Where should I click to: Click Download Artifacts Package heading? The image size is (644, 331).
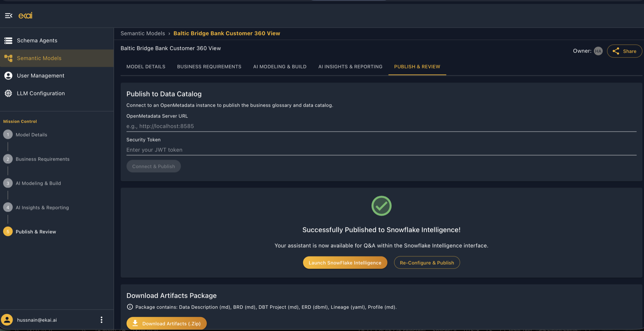[171, 296]
